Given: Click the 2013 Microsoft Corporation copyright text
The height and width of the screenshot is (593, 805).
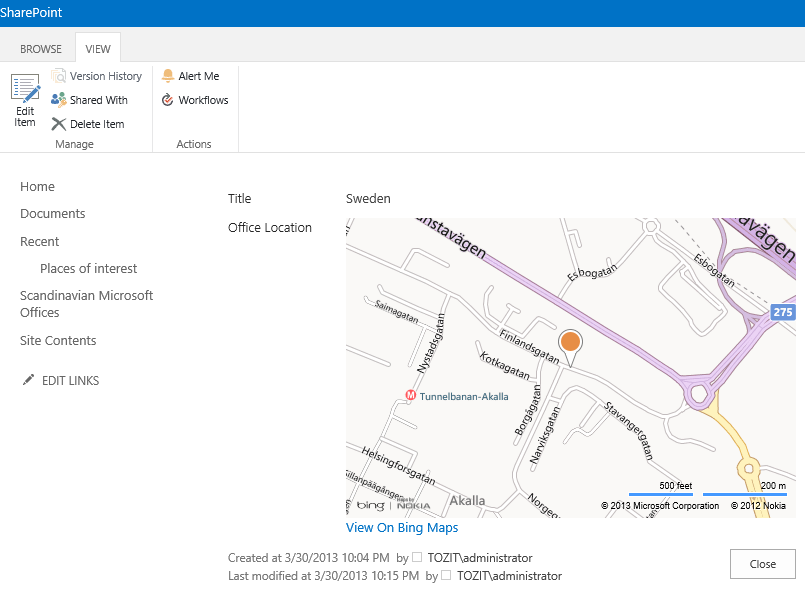Looking at the screenshot, I should click(660, 506).
